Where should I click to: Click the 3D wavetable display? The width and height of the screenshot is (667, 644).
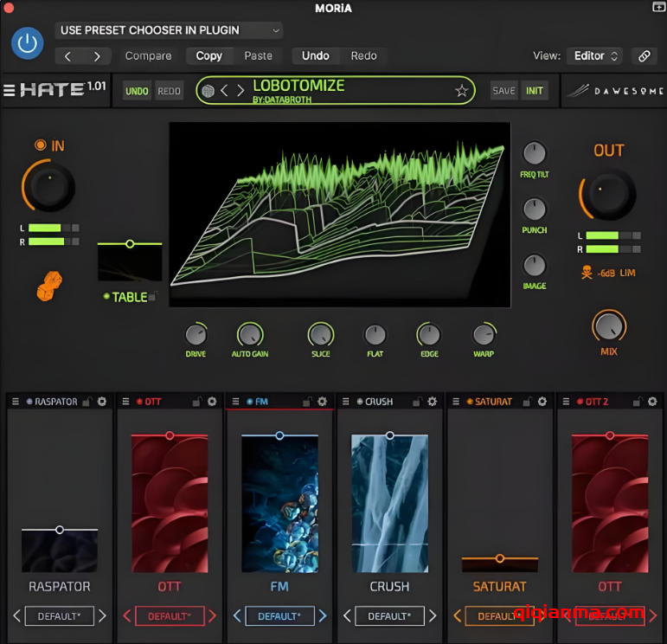[x=340, y=215]
